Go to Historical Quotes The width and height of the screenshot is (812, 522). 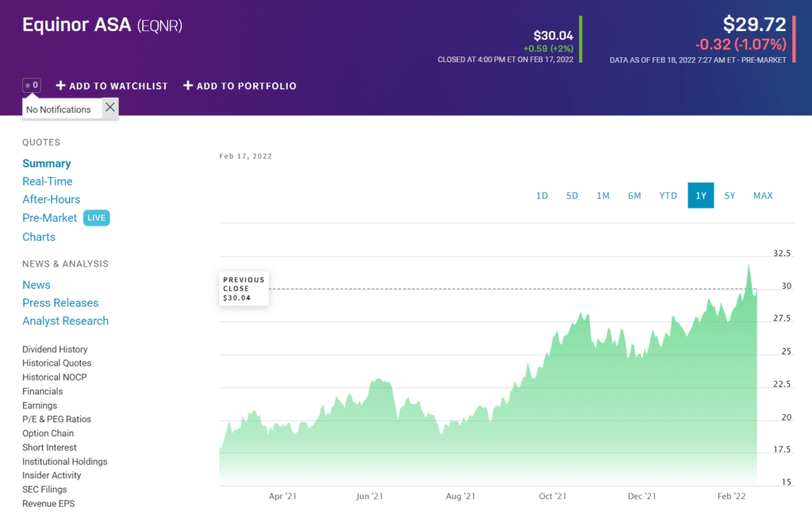click(57, 363)
